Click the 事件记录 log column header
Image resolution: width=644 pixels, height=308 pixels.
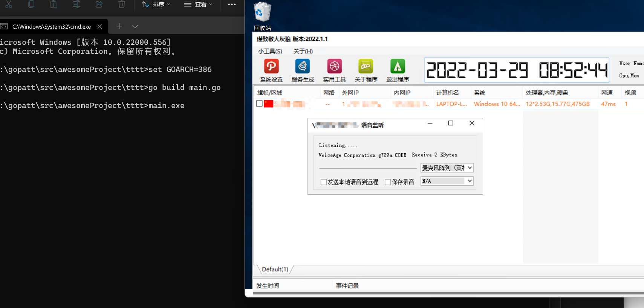tap(488, 286)
